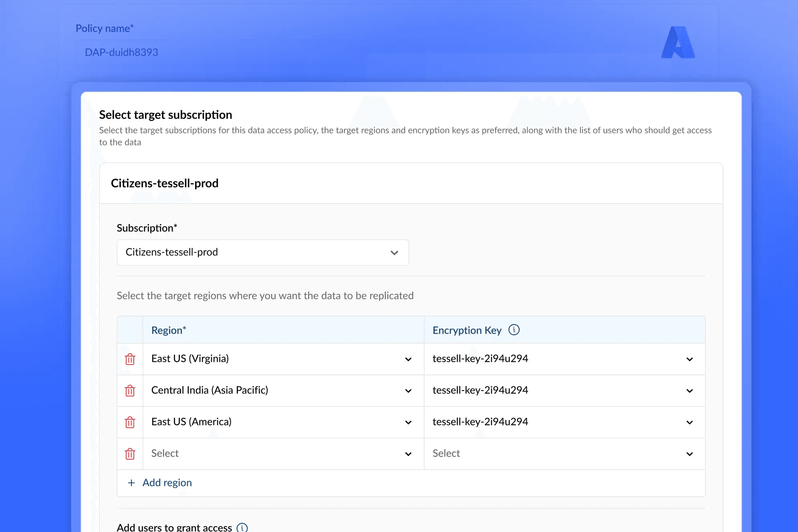798x532 pixels.
Task: Open encryption key dropdown for East US (Virginia)
Action: click(565, 359)
